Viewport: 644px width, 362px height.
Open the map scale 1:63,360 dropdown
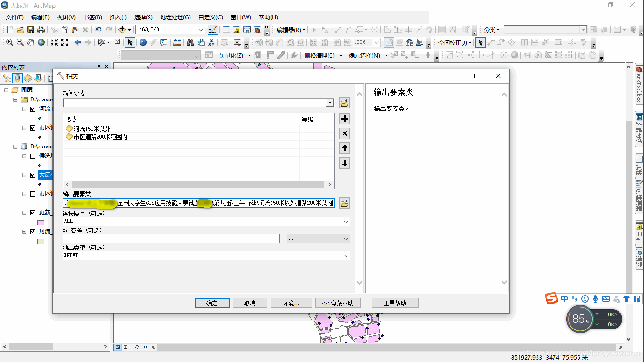(201, 30)
